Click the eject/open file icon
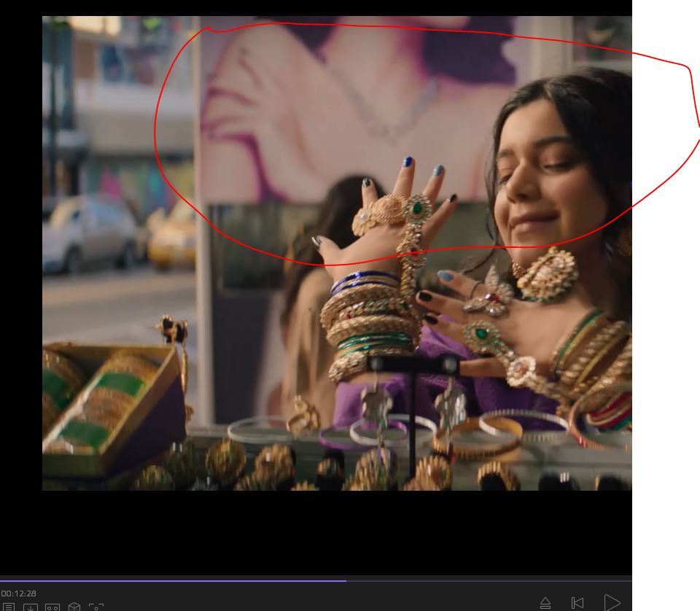Viewport: 700px width, 611px height. pyautogui.click(x=545, y=603)
